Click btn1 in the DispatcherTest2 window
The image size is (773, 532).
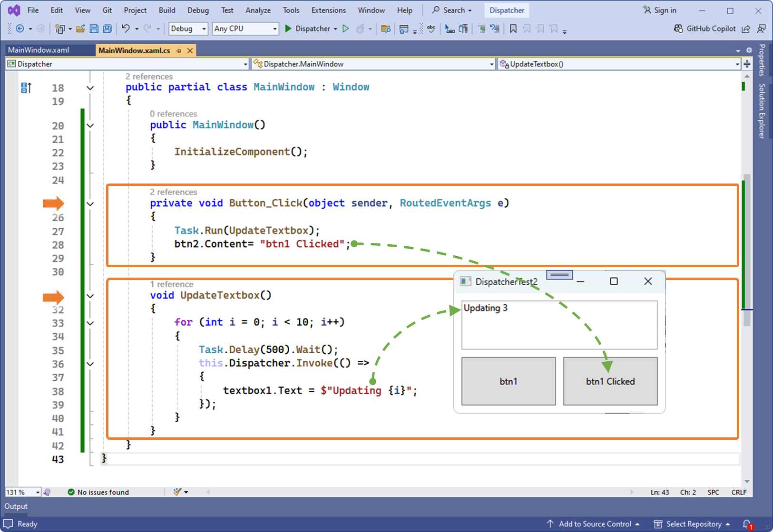coord(509,381)
